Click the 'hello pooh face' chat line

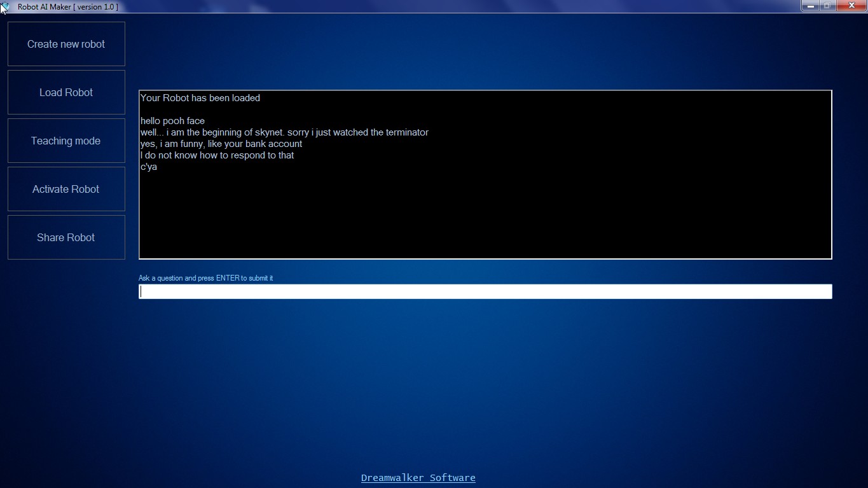172,121
